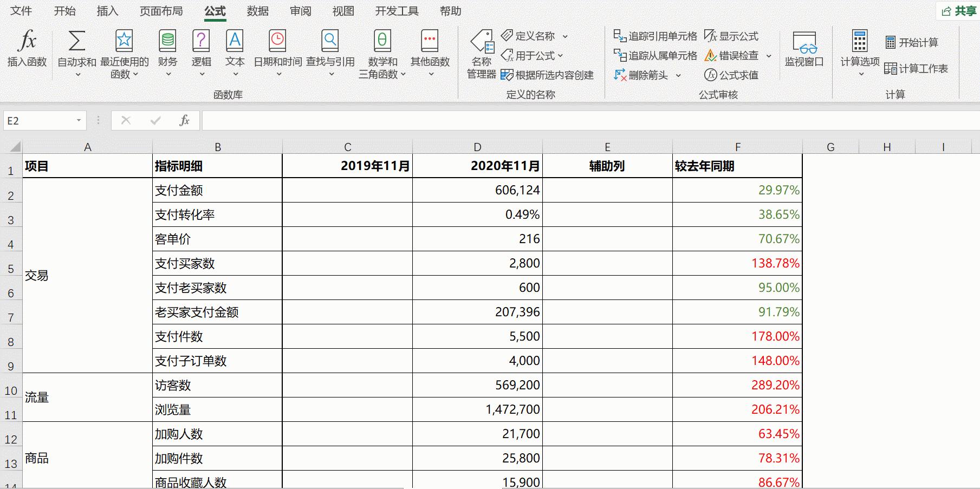
Task: Switch to the 数据 ribbon tab
Action: click(256, 11)
